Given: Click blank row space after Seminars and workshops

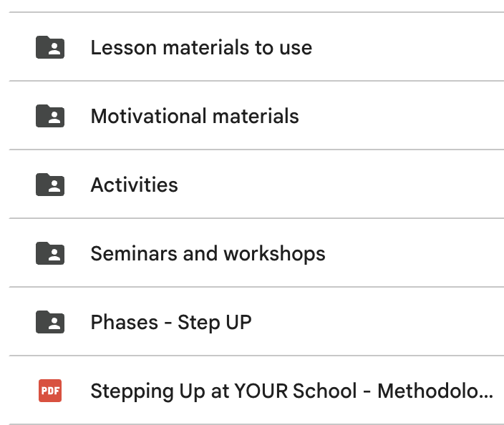Looking at the screenshot, I should point(415,253).
